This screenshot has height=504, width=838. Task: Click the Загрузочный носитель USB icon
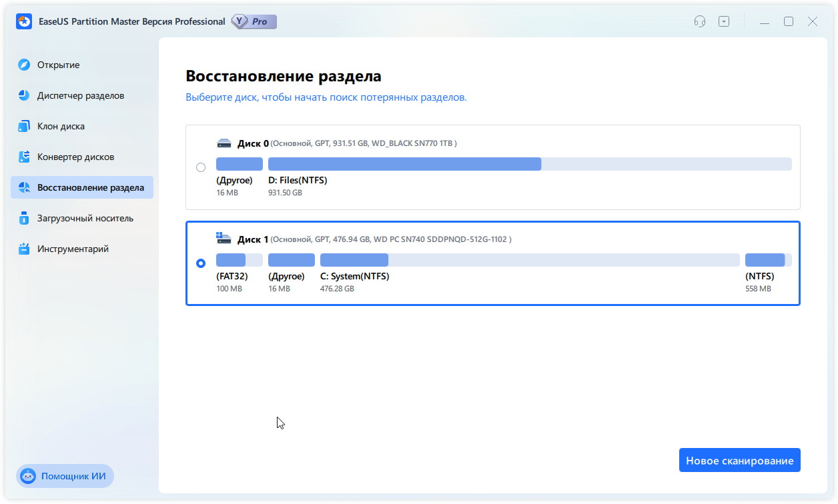(x=25, y=218)
